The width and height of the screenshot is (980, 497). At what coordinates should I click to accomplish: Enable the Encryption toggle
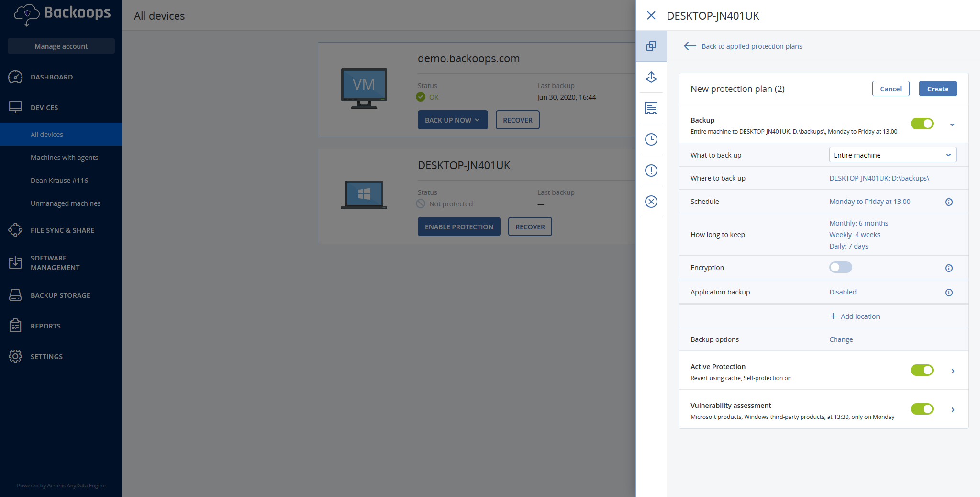click(841, 267)
